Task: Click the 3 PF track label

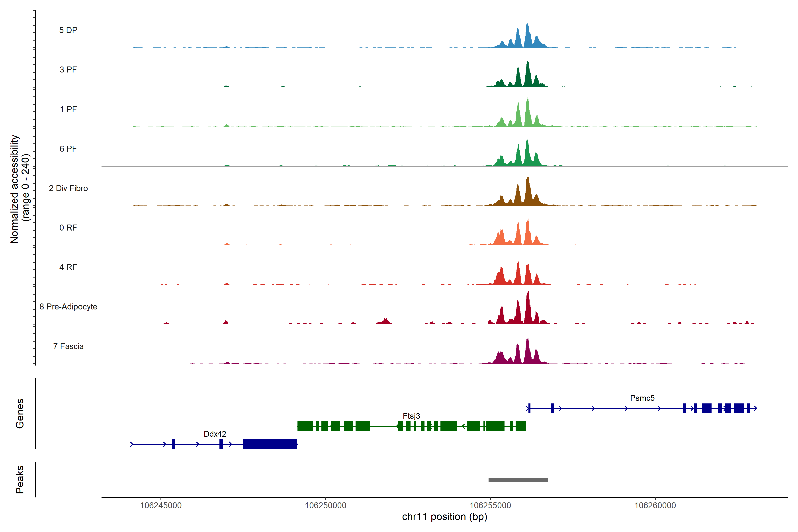Action: click(68, 70)
